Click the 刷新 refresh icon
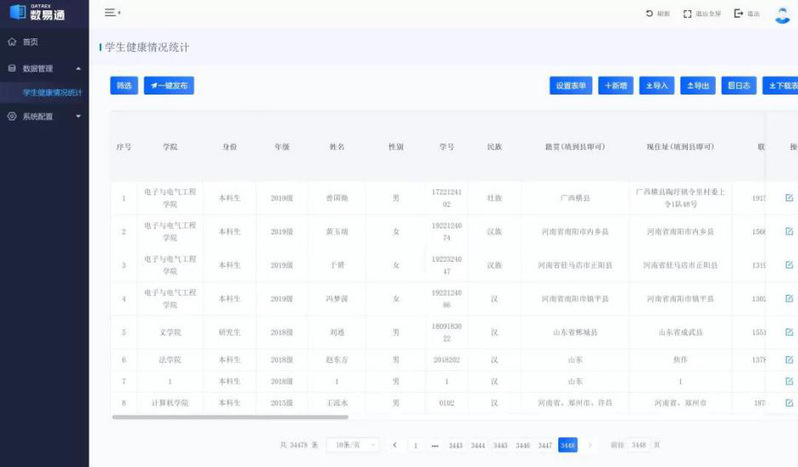The width and height of the screenshot is (798, 467). [x=649, y=14]
